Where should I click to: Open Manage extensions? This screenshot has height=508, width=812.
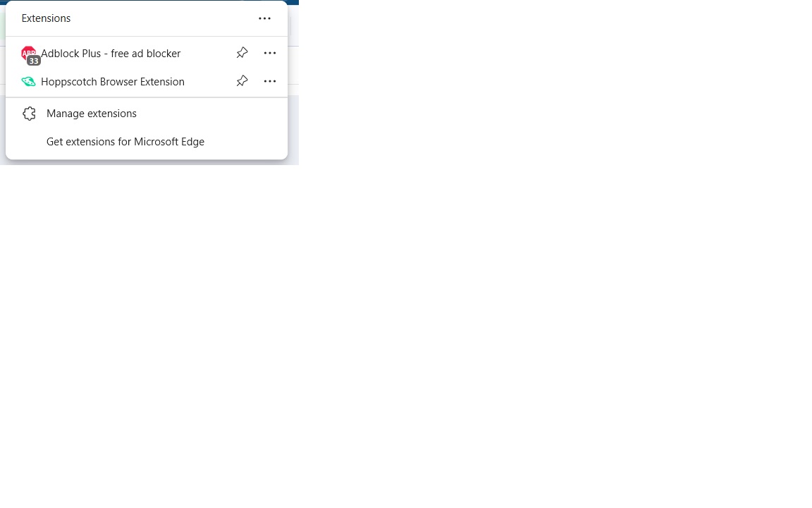click(x=92, y=114)
